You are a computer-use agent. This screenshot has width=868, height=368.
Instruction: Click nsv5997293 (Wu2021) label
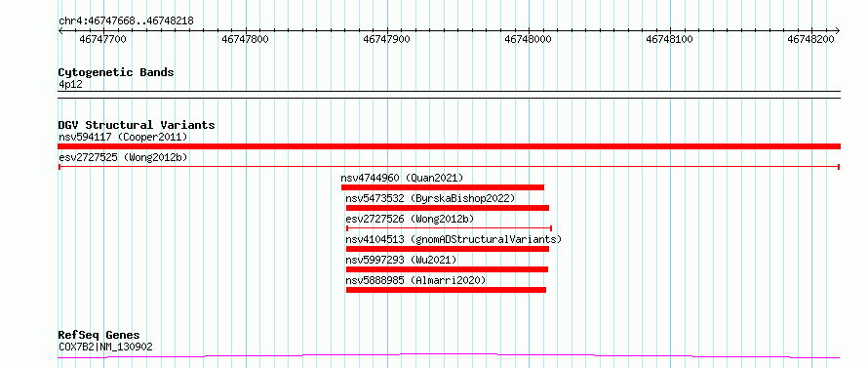pos(402,260)
